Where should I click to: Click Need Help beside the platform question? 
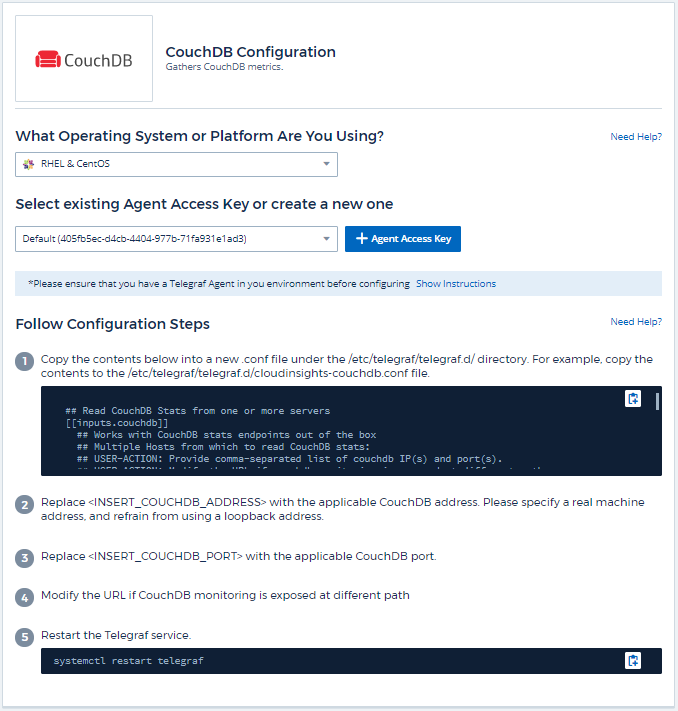point(636,137)
